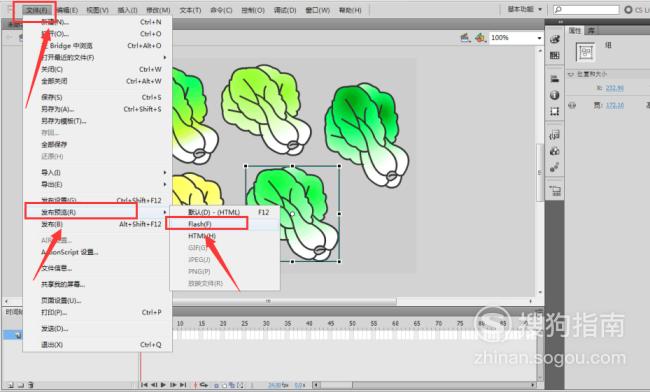The image size is (650, 392).
Task: Open the Swatches panel icon
Action: coord(555,56)
